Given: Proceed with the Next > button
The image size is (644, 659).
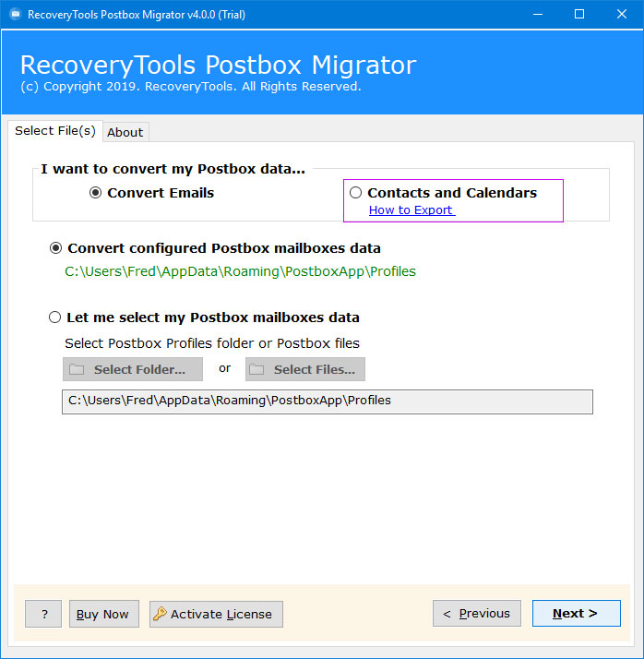Looking at the screenshot, I should [x=577, y=614].
